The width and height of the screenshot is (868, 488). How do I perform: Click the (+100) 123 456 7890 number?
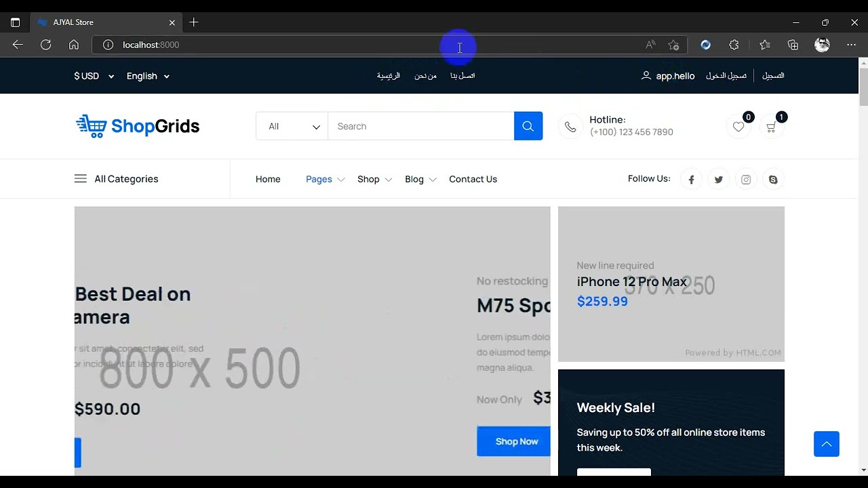coord(631,132)
